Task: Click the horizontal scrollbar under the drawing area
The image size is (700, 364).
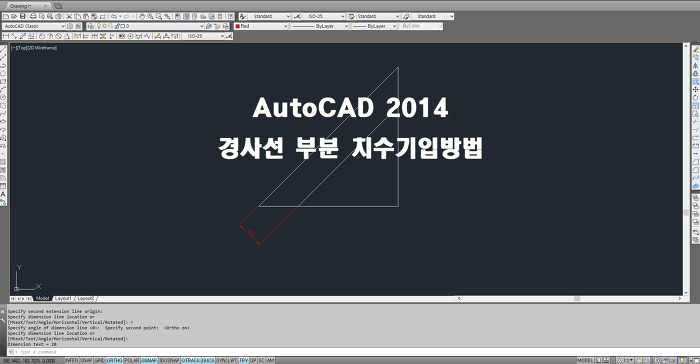Action: pos(569,298)
